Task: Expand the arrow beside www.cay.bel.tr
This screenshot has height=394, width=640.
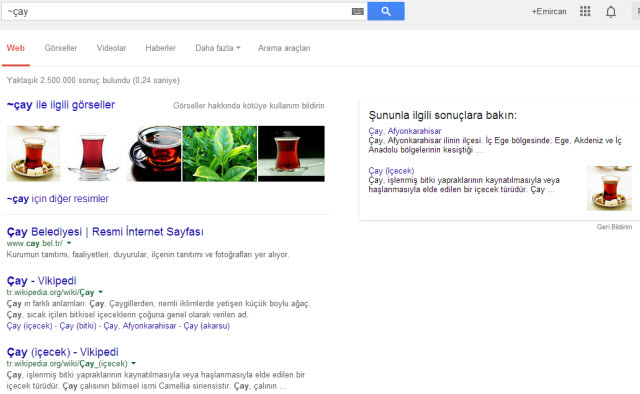Action: coord(69,243)
